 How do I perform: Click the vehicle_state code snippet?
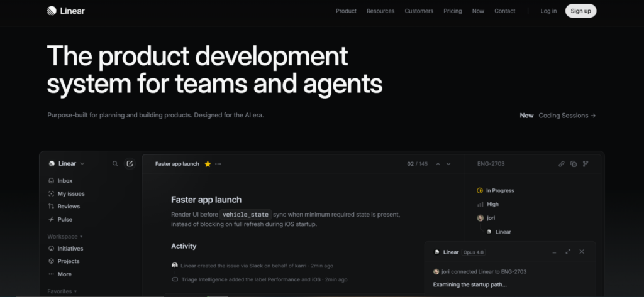coord(246,215)
